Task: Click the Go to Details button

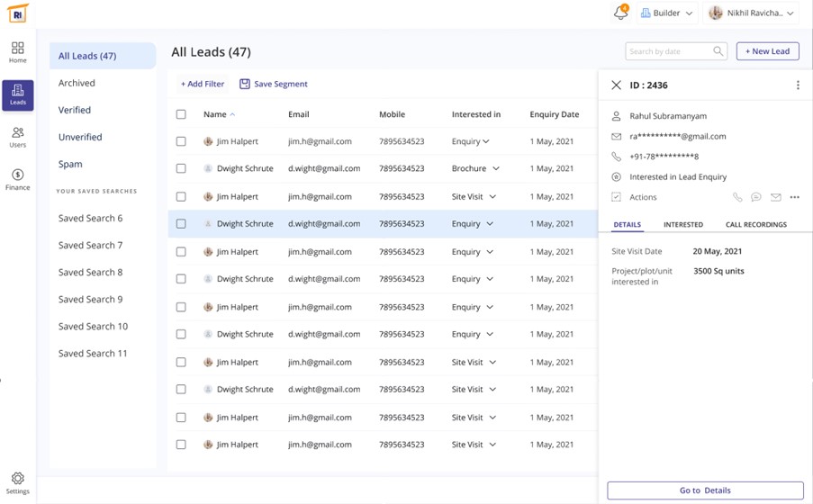Action: pos(705,490)
